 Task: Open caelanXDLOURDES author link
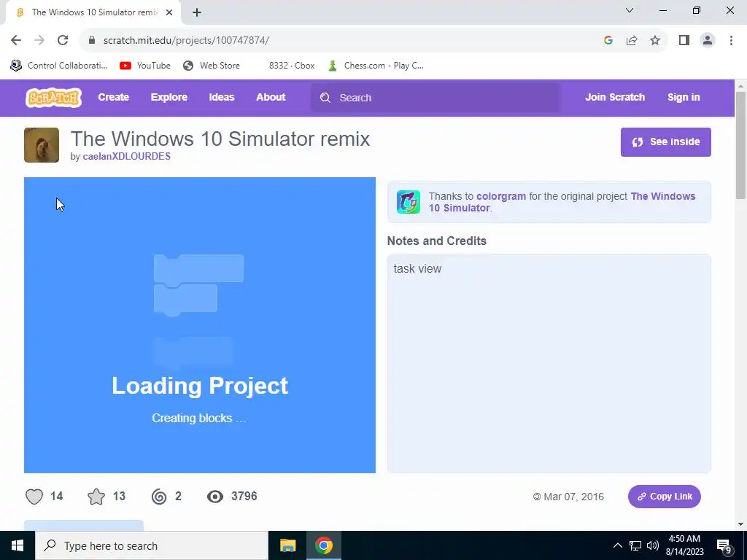click(127, 156)
